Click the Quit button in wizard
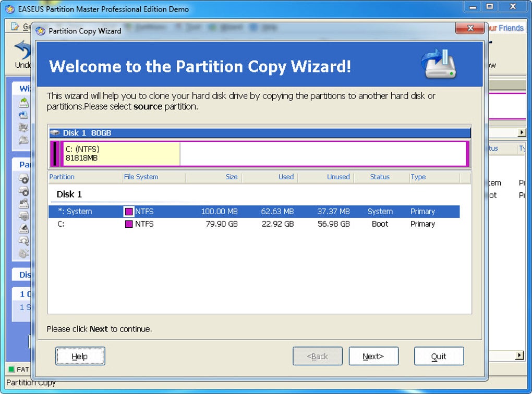Viewport: 532px width, 394px height. (x=439, y=356)
